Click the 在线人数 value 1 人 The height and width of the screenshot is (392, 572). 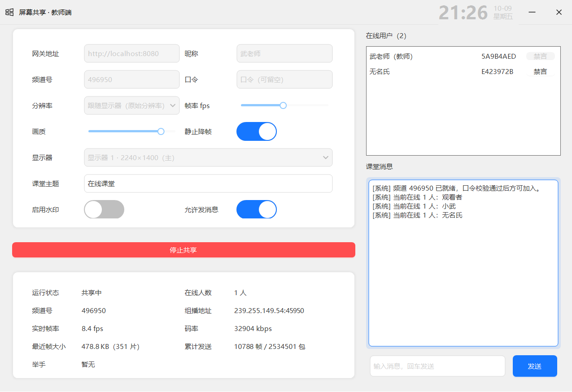(x=240, y=293)
